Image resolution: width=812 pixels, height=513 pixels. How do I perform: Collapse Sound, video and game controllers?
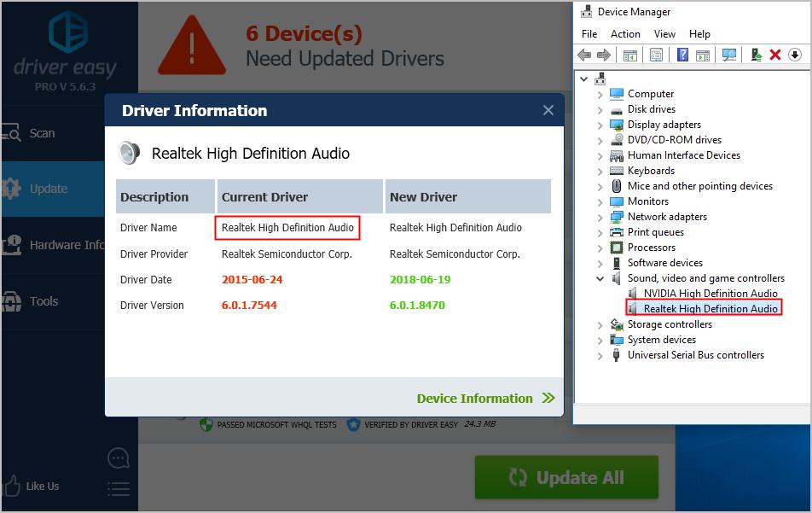[x=600, y=277]
